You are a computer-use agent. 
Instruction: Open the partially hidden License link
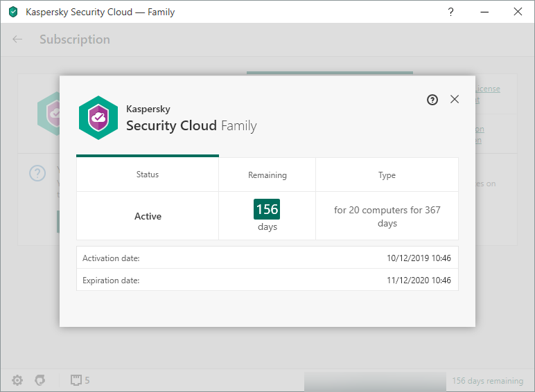tap(488, 89)
